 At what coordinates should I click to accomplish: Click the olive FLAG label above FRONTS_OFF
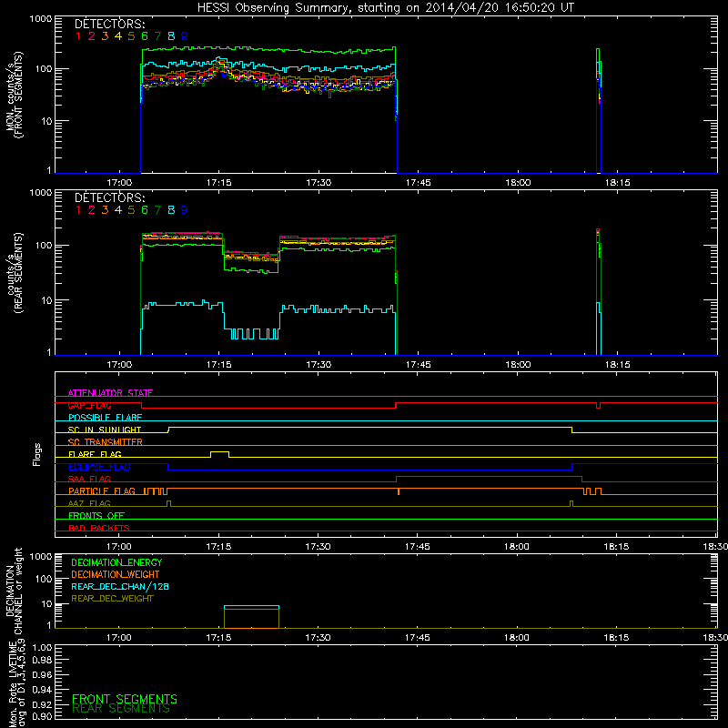[x=89, y=503]
